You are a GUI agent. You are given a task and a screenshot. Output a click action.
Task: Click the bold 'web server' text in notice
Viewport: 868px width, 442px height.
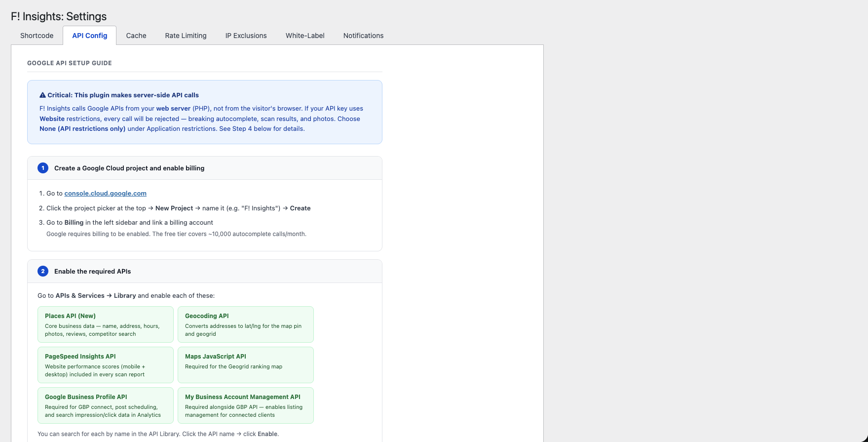[x=173, y=108]
